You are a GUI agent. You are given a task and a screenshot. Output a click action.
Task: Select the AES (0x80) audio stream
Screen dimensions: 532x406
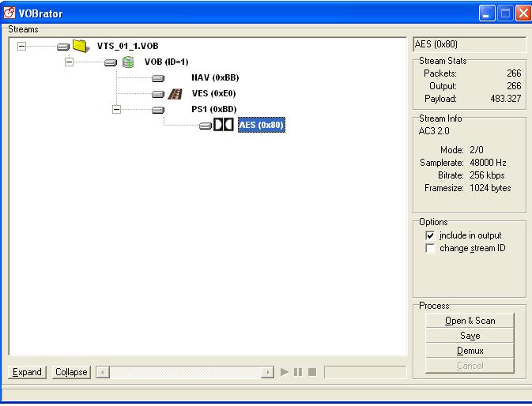261,125
